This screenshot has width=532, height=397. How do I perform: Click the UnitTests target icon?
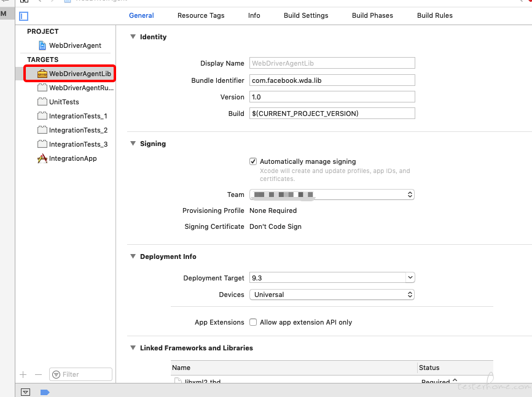(x=42, y=102)
